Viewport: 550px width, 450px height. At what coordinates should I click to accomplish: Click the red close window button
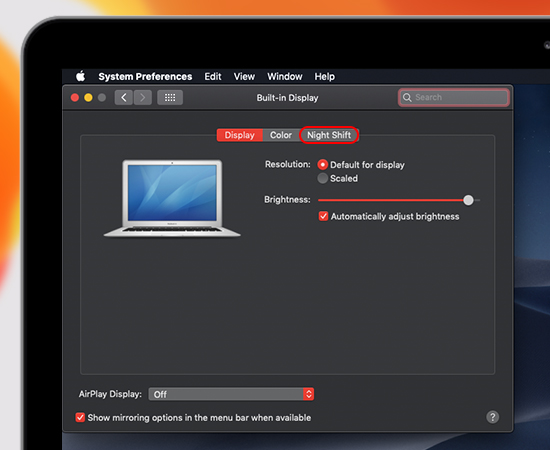tap(75, 98)
